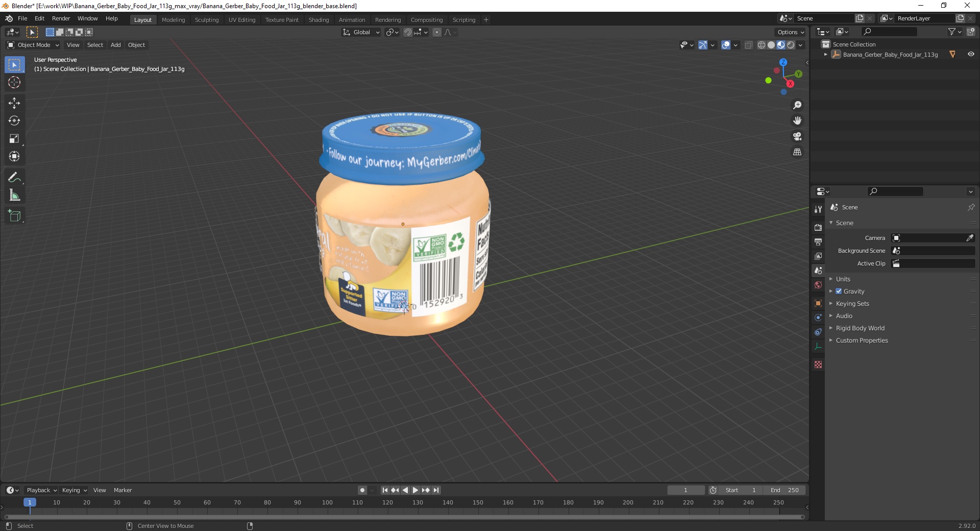Toggle snapping magnet icon
This screenshot has width=980, height=531.
point(407,32)
